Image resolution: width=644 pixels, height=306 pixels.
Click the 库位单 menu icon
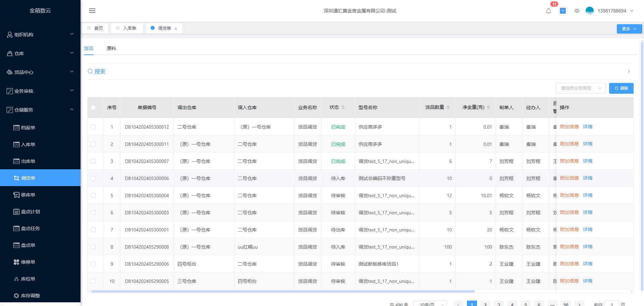16,279
